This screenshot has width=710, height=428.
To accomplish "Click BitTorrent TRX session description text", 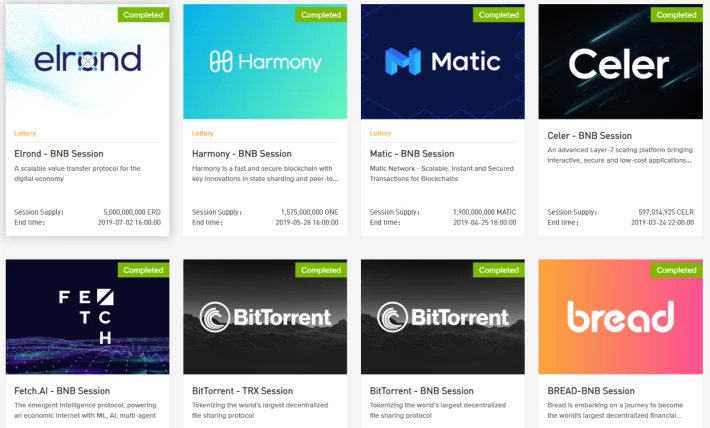I will [x=260, y=410].
